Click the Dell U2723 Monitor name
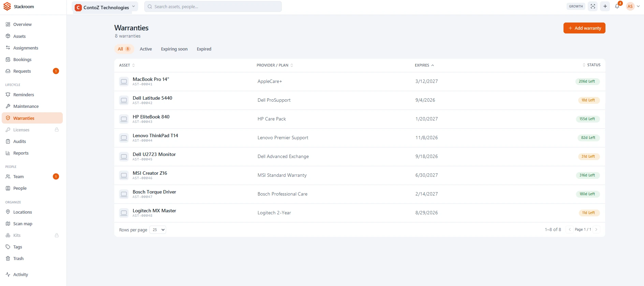 click(x=154, y=154)
